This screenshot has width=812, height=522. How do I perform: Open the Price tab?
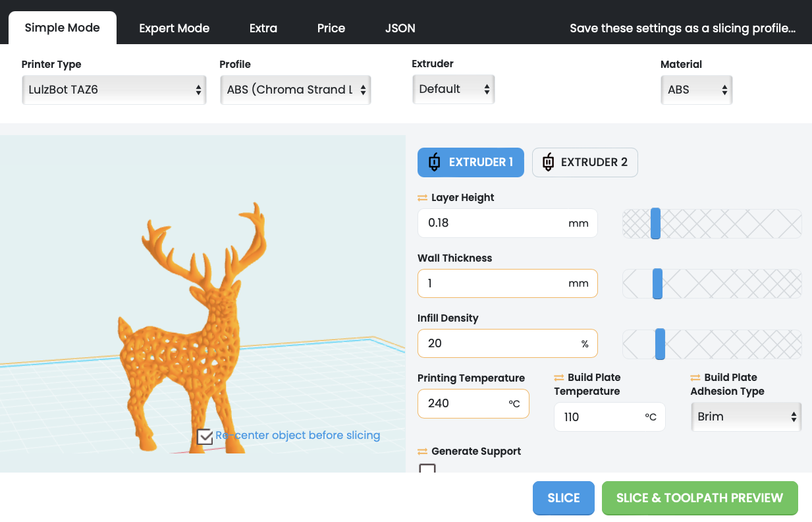click(x=331, y=28)
